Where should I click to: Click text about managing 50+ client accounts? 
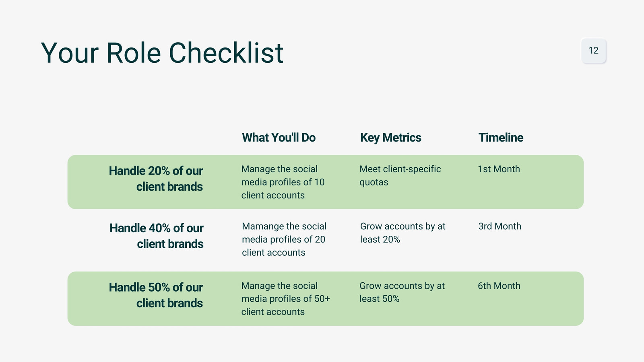285,299
